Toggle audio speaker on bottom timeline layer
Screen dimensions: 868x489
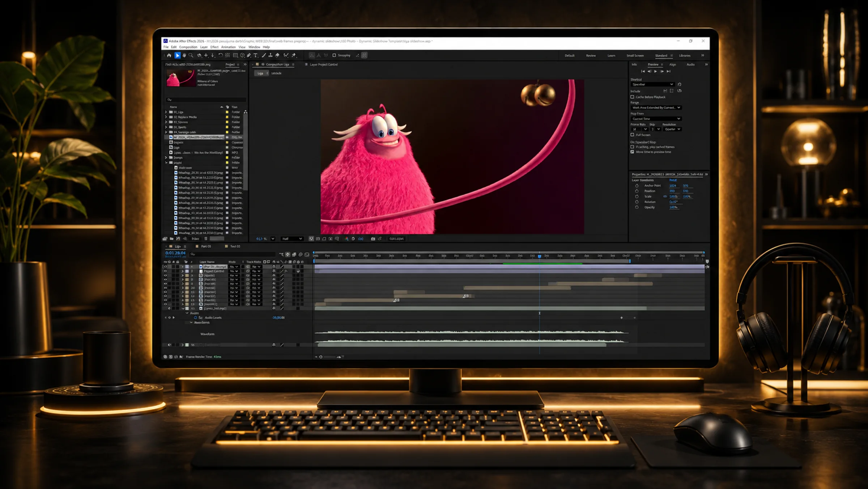coord(169,345)
